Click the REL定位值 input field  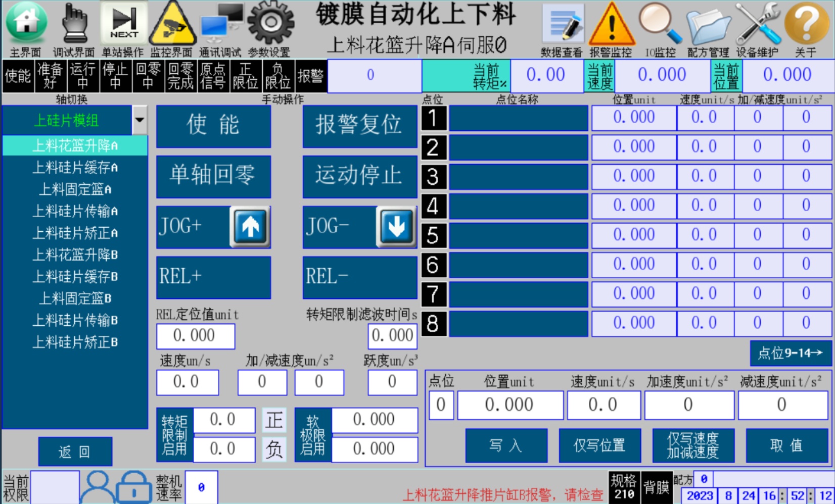pyautogui.click(x=195, y=336)
